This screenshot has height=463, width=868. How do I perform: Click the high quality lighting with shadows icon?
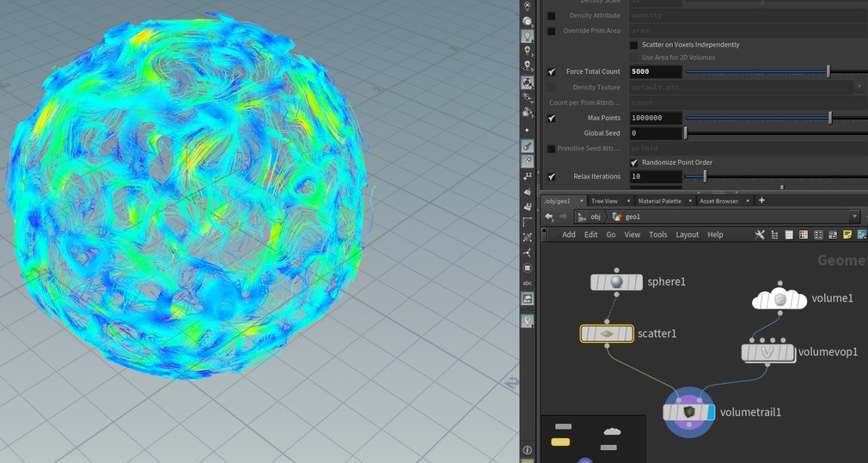[527, 66]
